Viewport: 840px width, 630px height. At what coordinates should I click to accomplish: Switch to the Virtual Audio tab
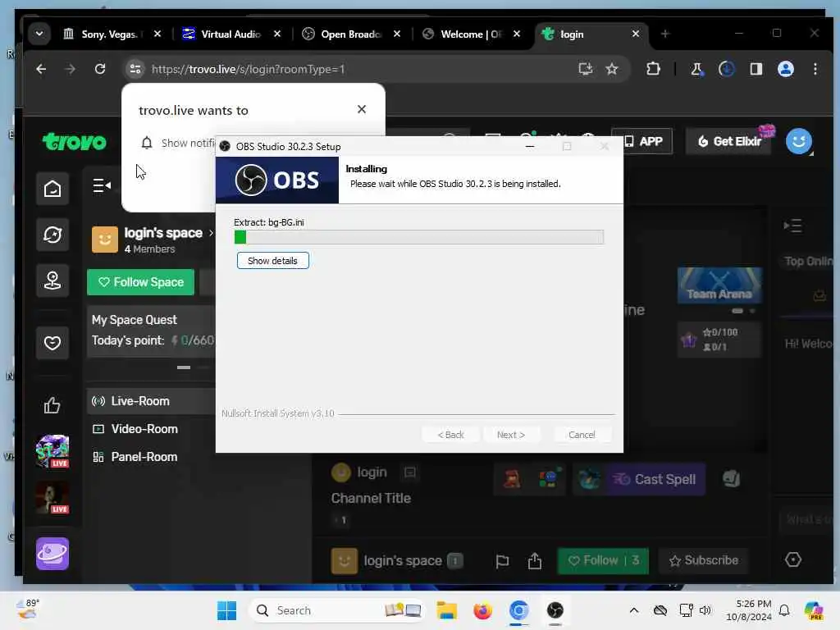231,34
